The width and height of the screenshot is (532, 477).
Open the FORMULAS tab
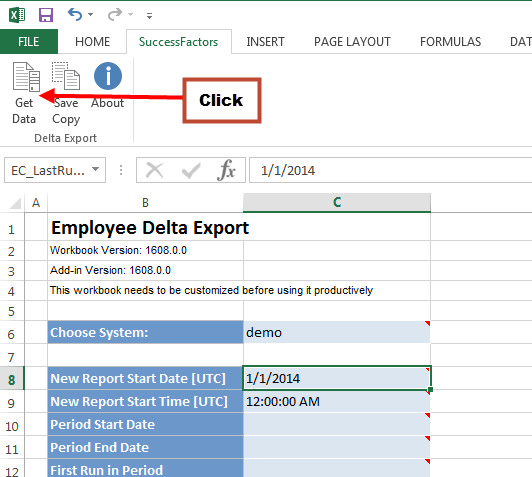[450, 42]
